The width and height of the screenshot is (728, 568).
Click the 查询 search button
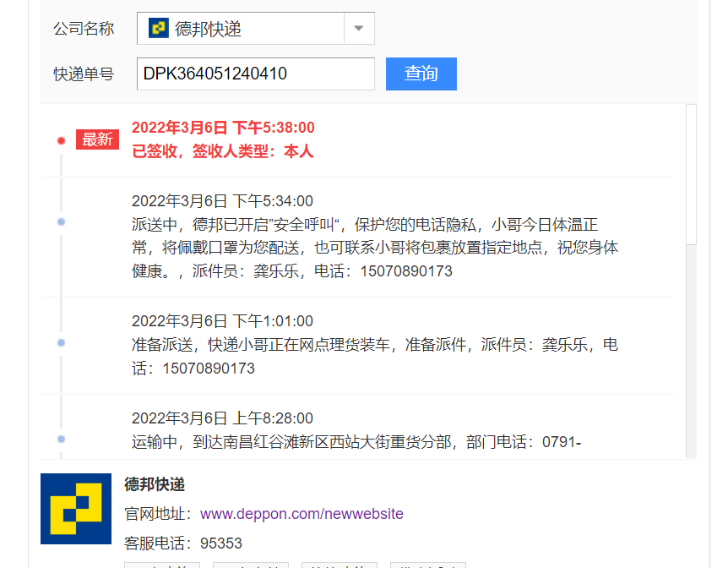pyautogui.click(x=421, y=74)
